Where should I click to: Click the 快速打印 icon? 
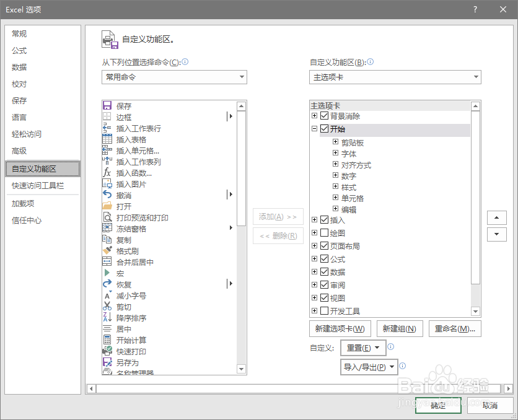107,351
